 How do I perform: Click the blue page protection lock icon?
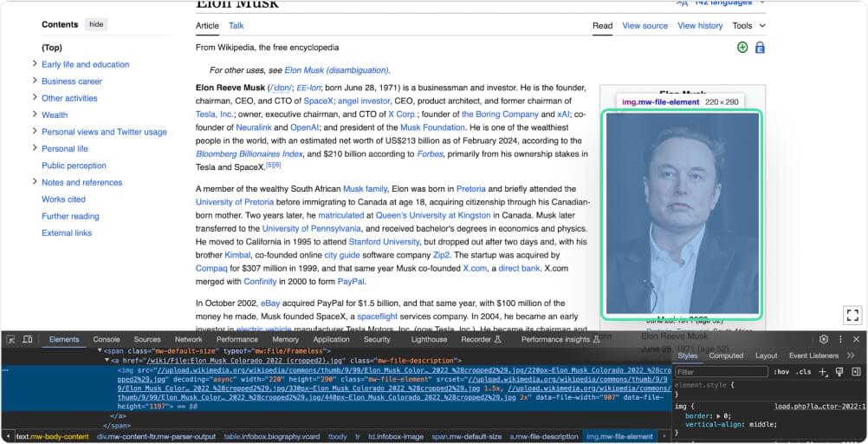tap(760, 48)
